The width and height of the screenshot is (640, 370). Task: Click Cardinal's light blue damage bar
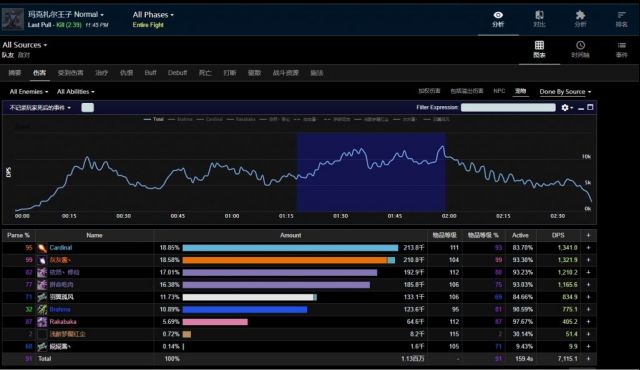pyautogui.click(x=290, y=248)
